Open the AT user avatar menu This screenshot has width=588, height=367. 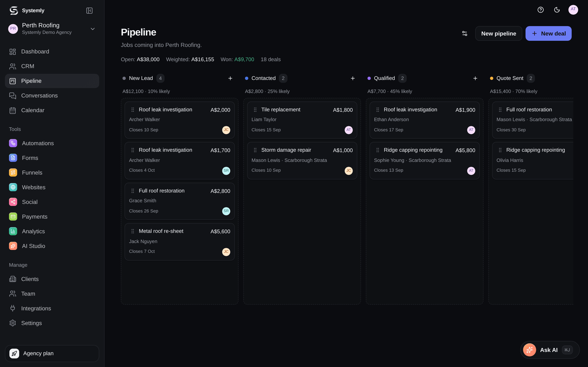[573, 10]
